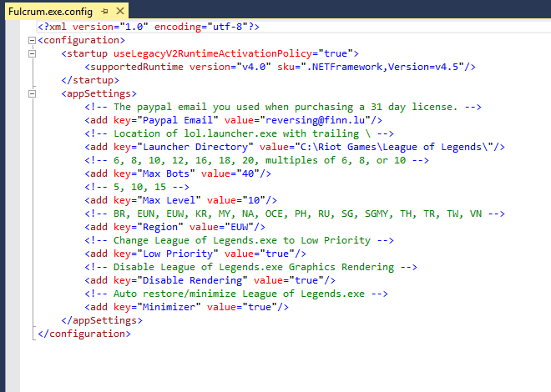Image resolution: width=551 pixels, height=392 pixels.
Task: Click the Low Priority comment line
Action: coord(239,240)
